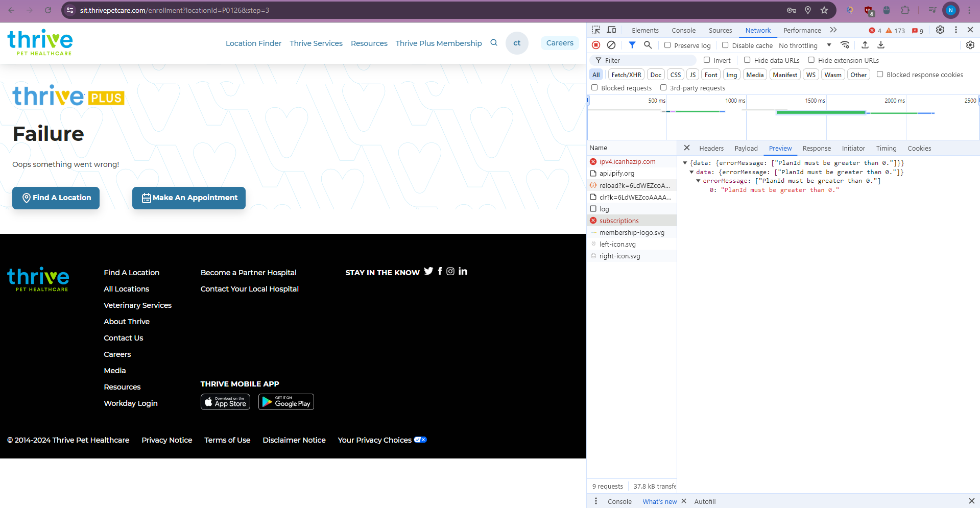
Task: Open the No throttling dropdown
Action: (x=805, y=45)
